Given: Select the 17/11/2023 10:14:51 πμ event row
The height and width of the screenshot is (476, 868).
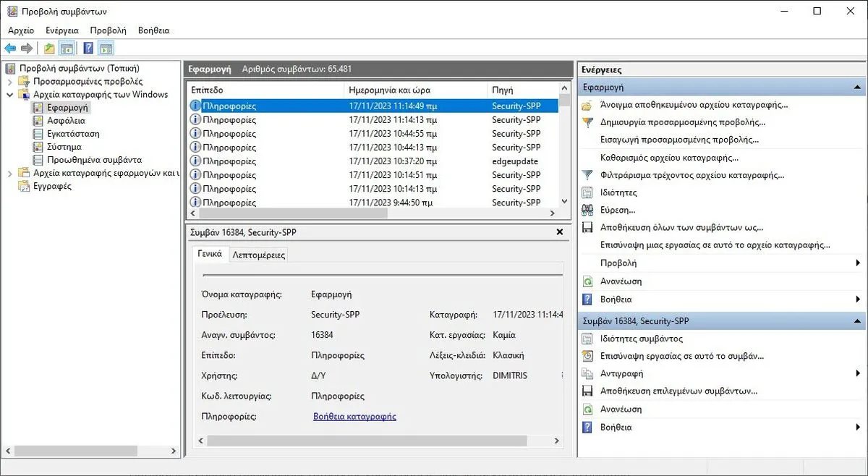Looking at the screenshot, I should click(373, 175).
